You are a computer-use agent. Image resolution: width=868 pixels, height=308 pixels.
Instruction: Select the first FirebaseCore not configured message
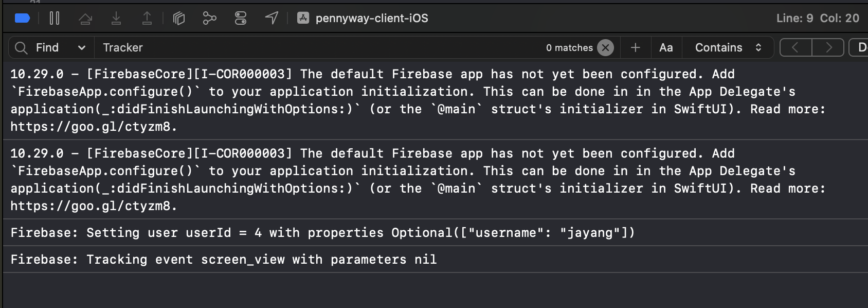[x=435, y=100]
